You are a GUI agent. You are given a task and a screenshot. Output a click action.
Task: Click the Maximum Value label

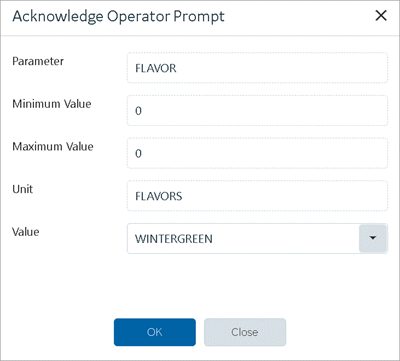pos(53,147)
